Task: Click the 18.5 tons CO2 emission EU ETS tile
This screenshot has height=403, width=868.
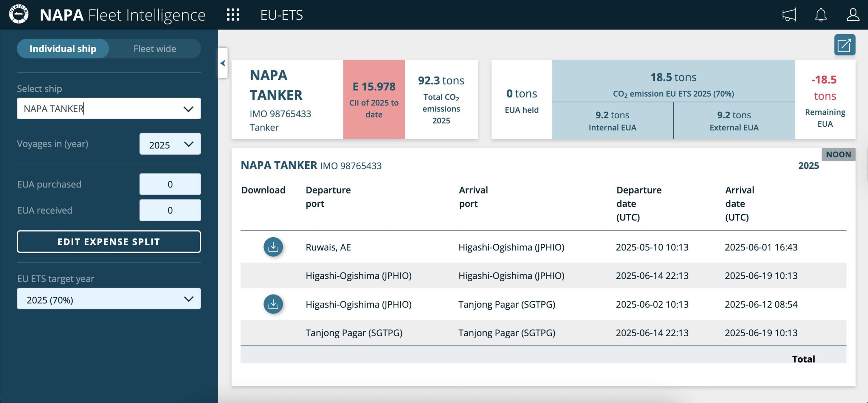Action: tap(673, 81)
